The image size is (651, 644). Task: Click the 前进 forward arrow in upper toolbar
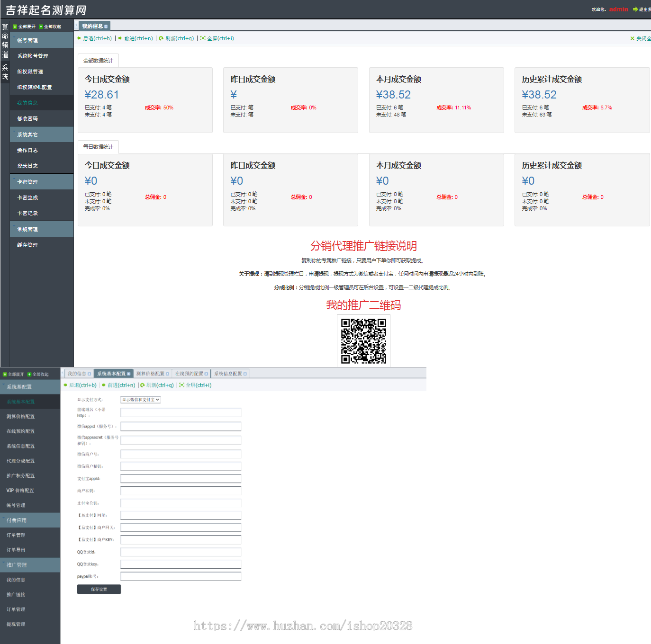(120, 38)
